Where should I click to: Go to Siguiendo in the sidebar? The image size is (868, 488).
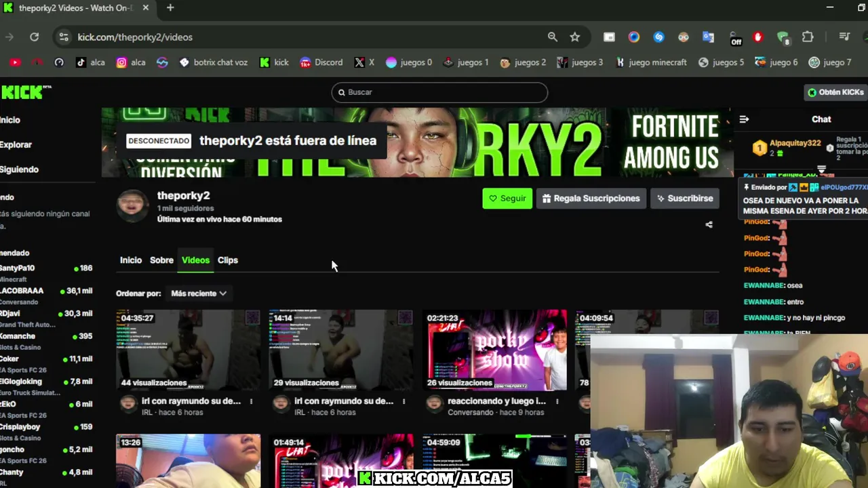(x=19, y=169)
